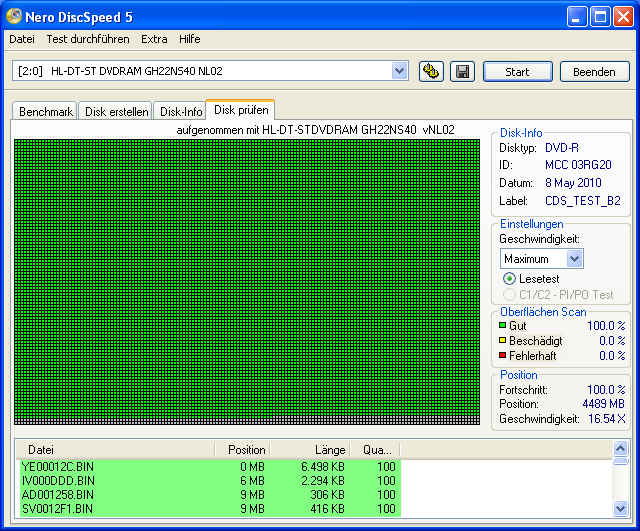Click the 306 KB length value
640x531 pixels.
coord(327,495)
